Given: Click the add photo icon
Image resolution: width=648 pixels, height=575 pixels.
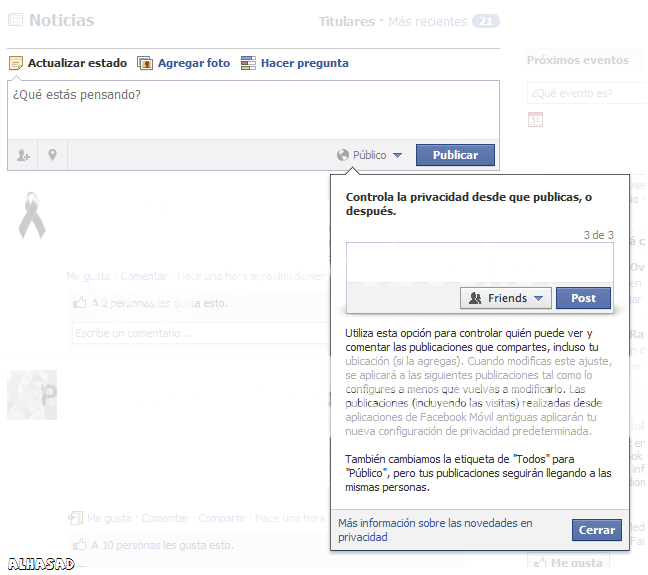Looking at the screenshot, I should tap(145, 63).
